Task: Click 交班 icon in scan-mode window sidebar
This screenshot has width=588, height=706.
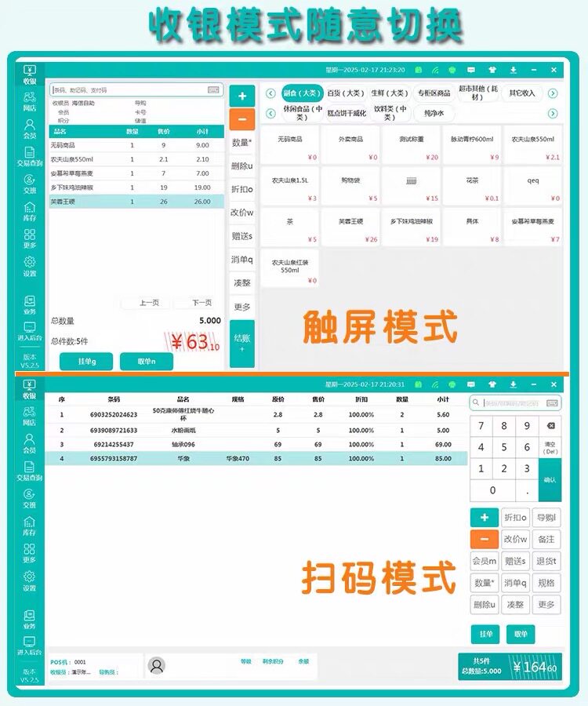Action: (29, 498)
